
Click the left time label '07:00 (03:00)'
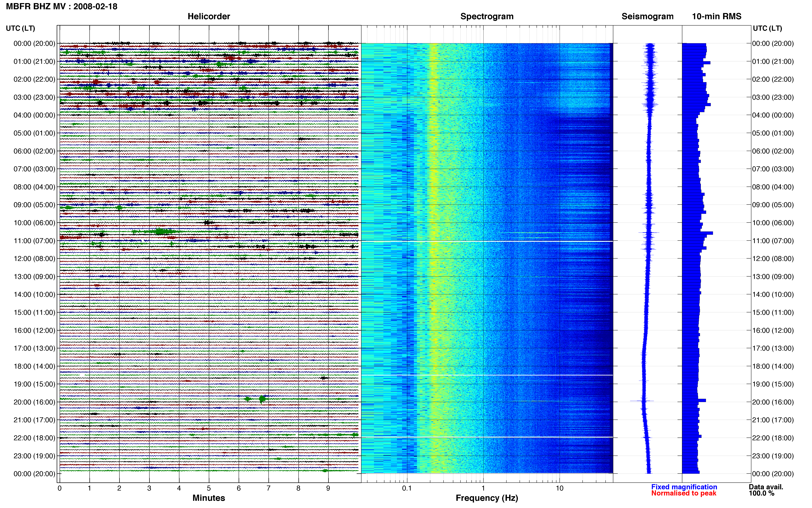click(x=34, y=169)
